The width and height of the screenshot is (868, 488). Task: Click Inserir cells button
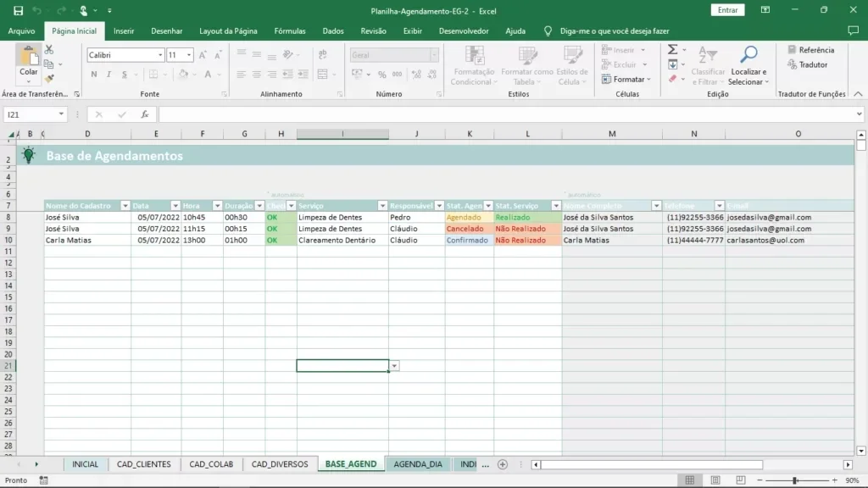623,50
